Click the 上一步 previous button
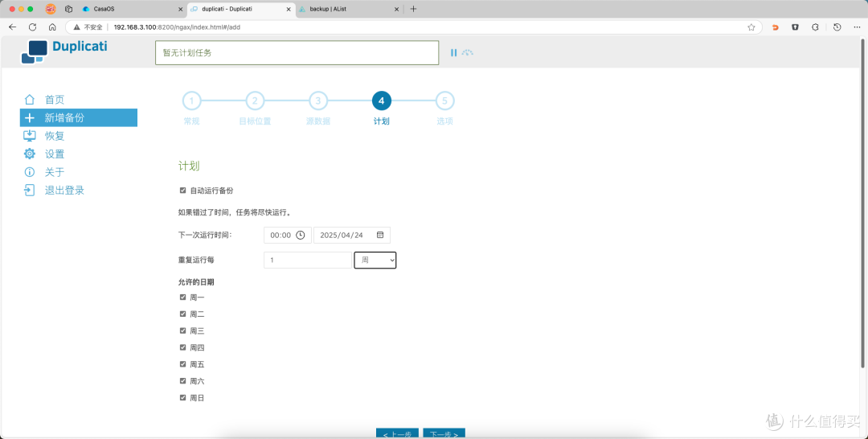The height and width of the screenshot is (439, 868). pos(398,433)
